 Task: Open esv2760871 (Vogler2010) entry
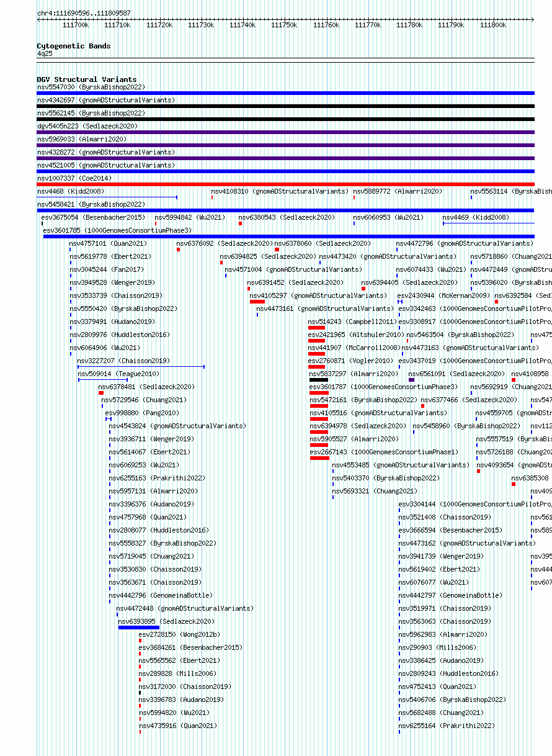[x=350, y=361]
